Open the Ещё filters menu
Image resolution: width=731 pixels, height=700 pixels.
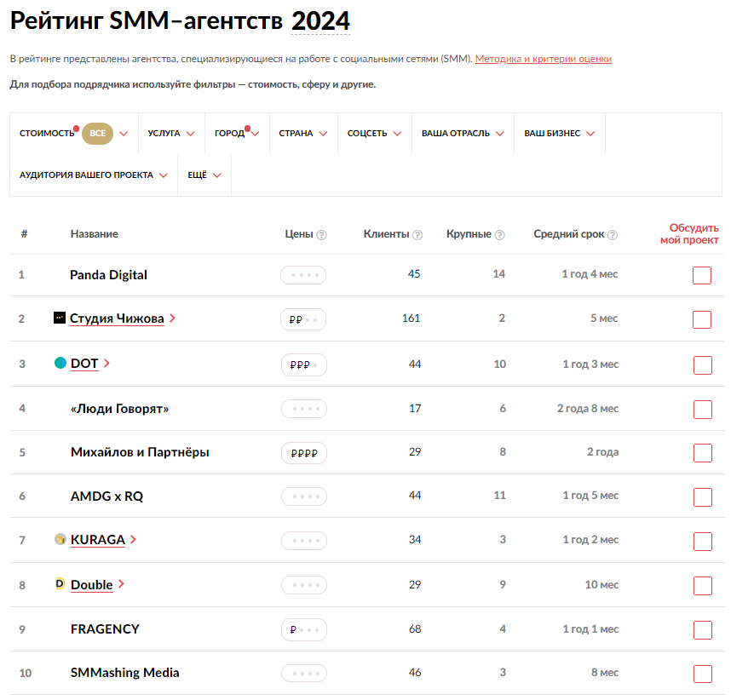click(x=204, y=175)
